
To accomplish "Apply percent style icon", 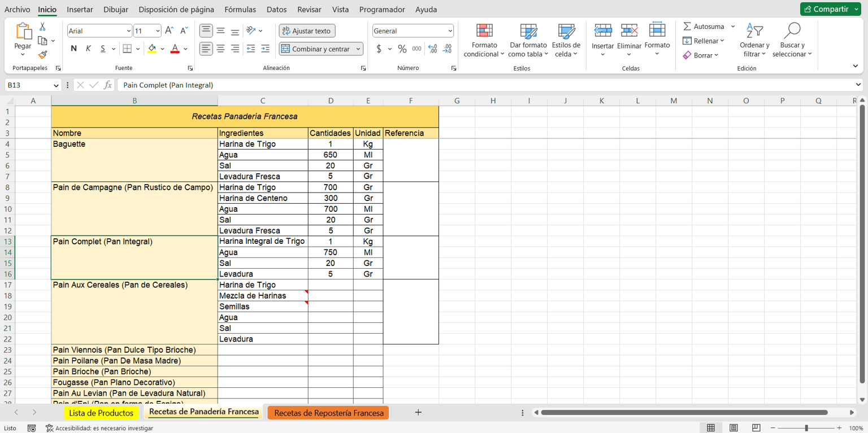I will (402, 49).
